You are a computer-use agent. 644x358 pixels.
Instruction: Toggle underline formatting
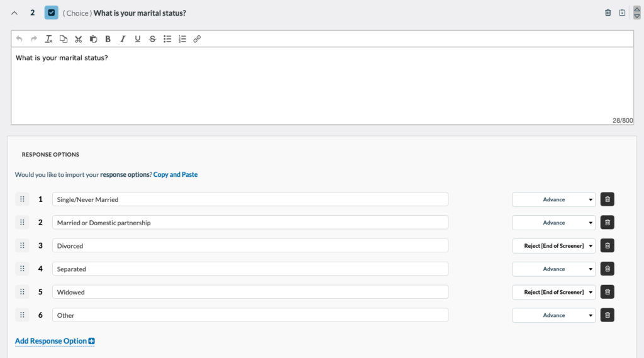[x=138, y=39]
